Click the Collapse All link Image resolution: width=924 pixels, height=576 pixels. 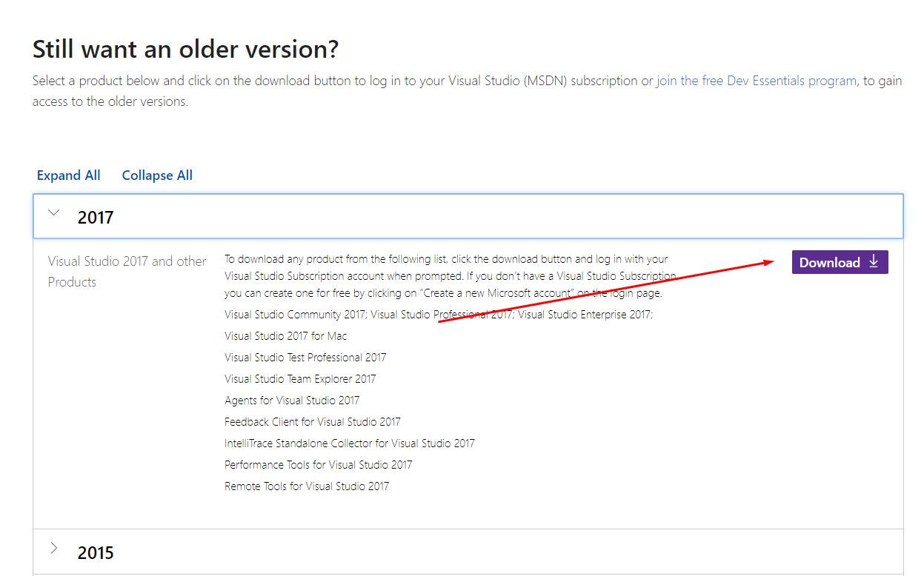click(x=157, y=175)
